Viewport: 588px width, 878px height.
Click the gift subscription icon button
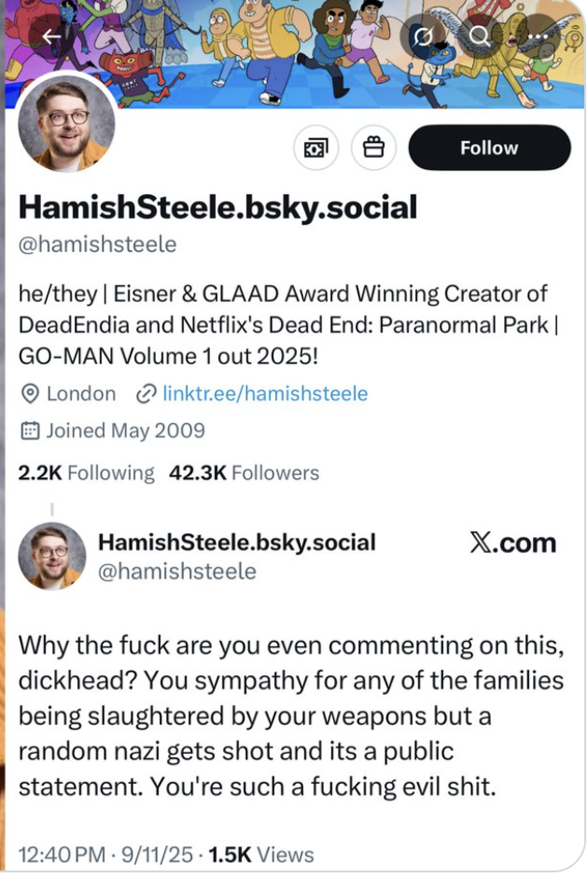point(373,148)
